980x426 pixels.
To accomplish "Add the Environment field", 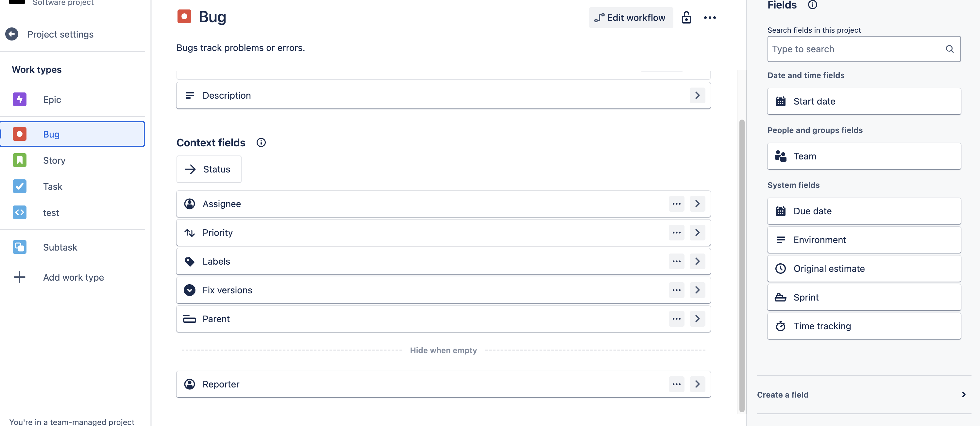I will [x=864, y=240].
